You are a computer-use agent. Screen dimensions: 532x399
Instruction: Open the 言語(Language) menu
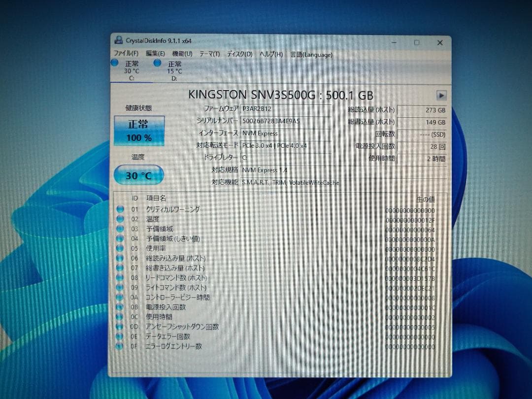tap(311, 55)
